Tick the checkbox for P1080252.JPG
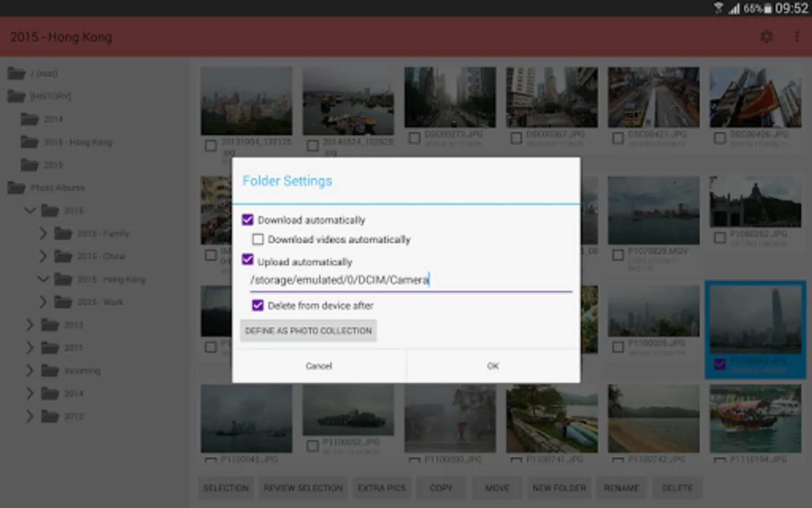 [720, 238]
